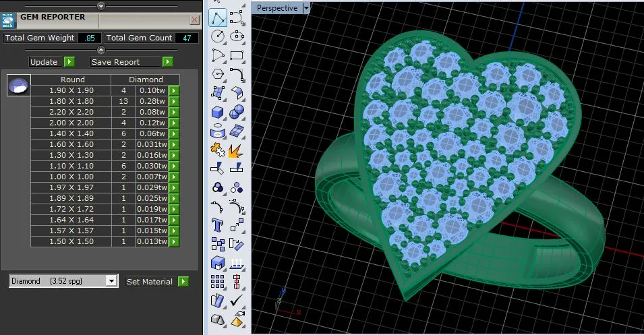This screenshot has height=335, width=644.
Task: Select the Polyline tool
Action: [x=218, y=18]
